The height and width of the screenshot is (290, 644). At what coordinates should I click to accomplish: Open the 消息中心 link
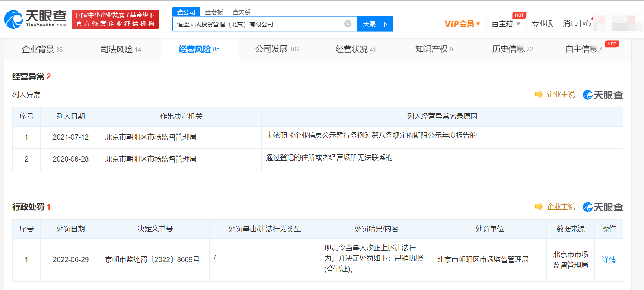pos(577,24)
